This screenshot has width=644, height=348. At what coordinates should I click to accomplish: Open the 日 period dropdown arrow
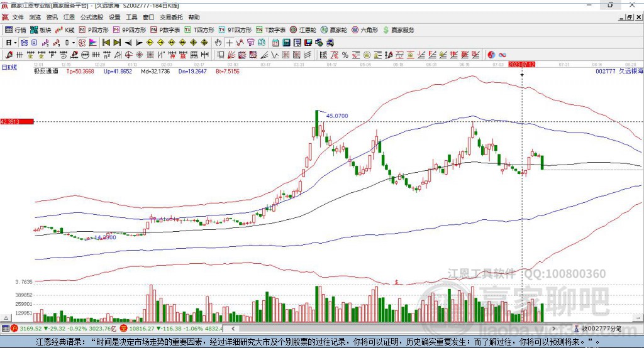(x=15, y=43)
